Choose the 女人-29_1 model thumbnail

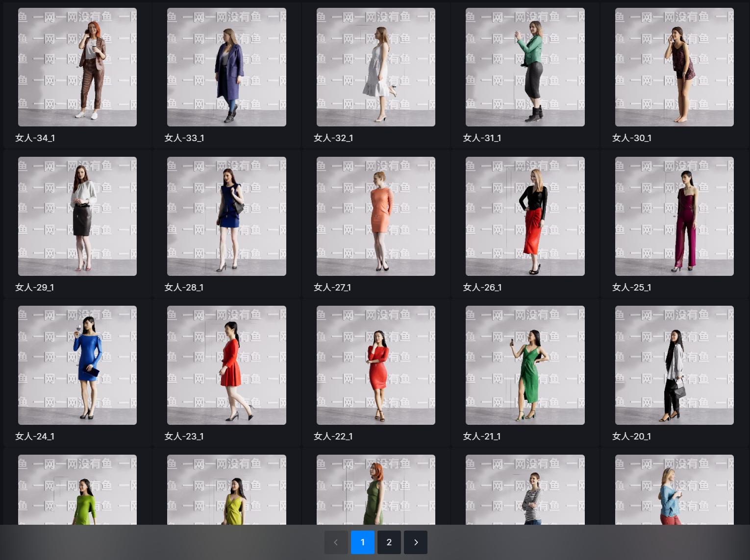pos(77,216)
